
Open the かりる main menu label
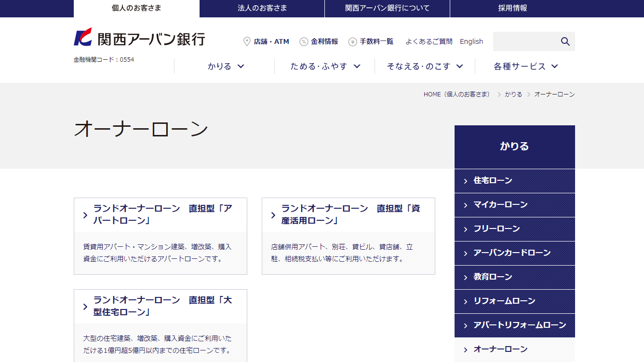tap(220, 67)
